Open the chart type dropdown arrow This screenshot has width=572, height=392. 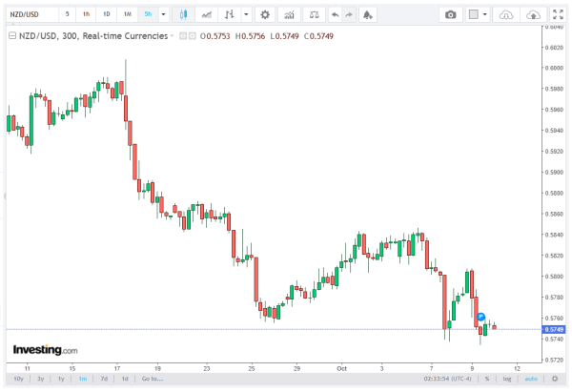[x=247, y=15]
